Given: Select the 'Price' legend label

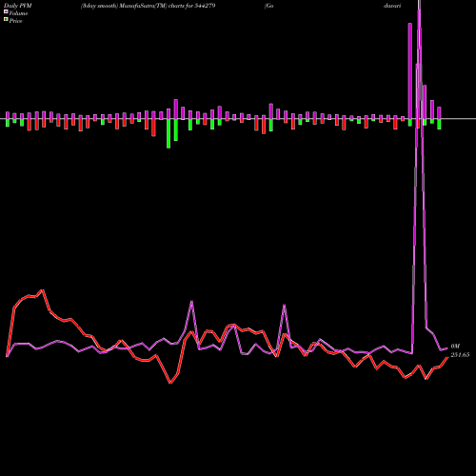Looking at the screenshot, I should (x=15, y=21).
